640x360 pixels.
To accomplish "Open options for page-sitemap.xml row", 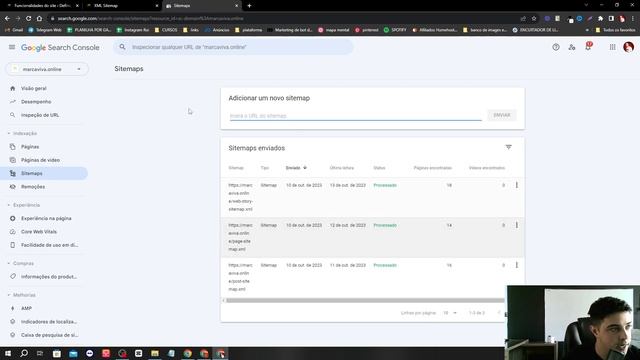I will [x=517, y=225].
